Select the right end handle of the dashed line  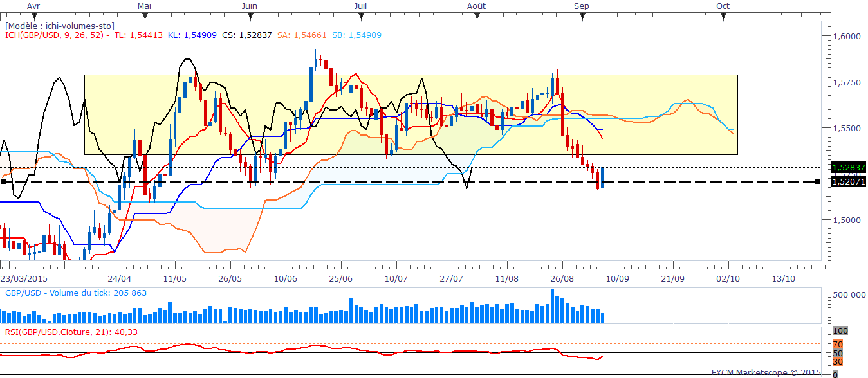click(x=817, y=182)
